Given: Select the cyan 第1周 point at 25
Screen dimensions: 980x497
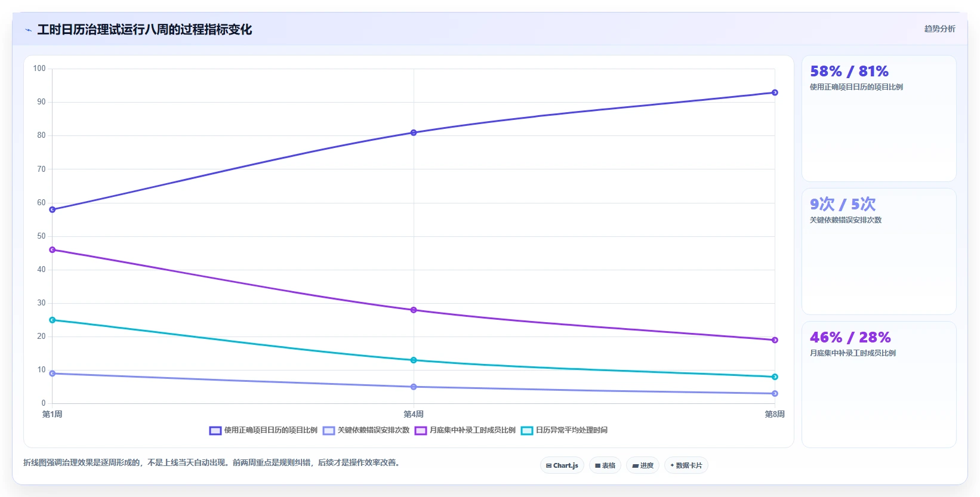Looking at the screenshot, I should click(53, 320).
